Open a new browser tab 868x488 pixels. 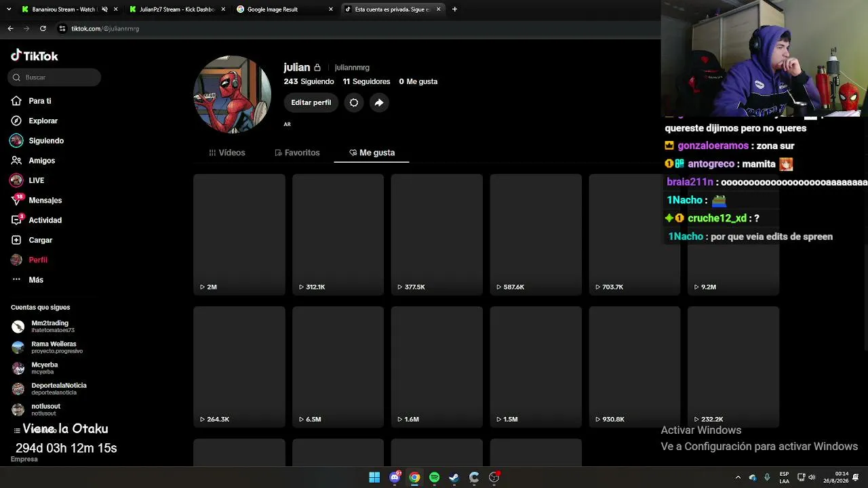click(454, 9)
